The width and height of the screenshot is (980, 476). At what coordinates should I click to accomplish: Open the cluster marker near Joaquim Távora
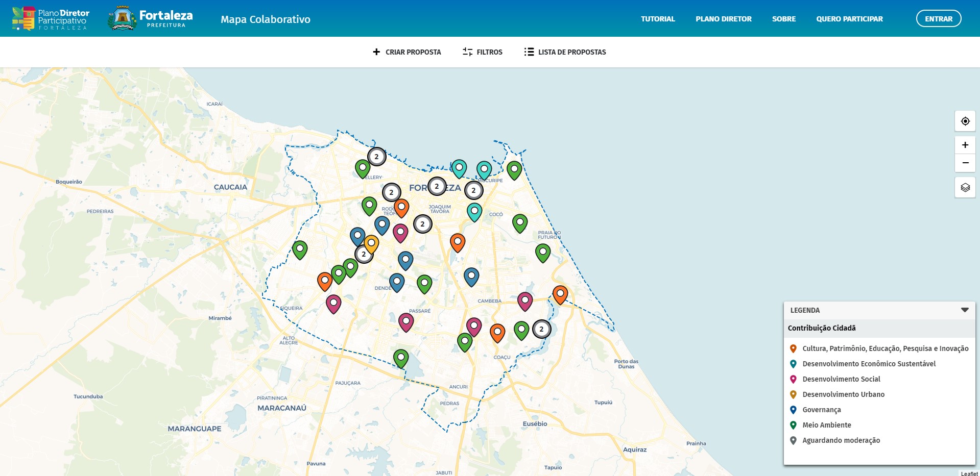tap(422, 224)
